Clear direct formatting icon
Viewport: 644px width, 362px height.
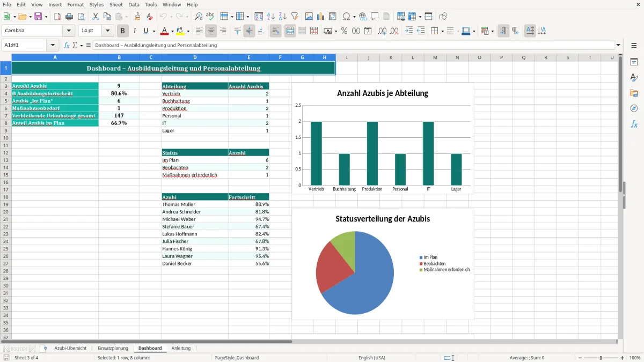(150, 17)
